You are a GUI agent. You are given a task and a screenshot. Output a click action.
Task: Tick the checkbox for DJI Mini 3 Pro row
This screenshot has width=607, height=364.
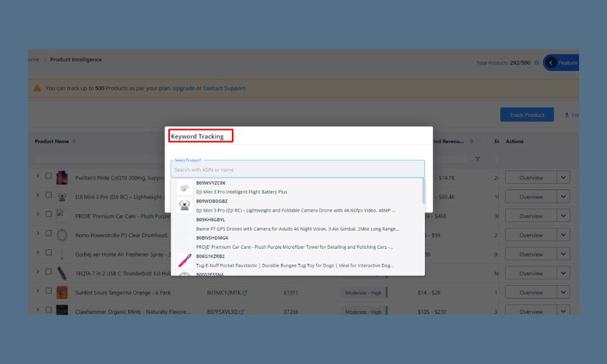pos(49,195)
